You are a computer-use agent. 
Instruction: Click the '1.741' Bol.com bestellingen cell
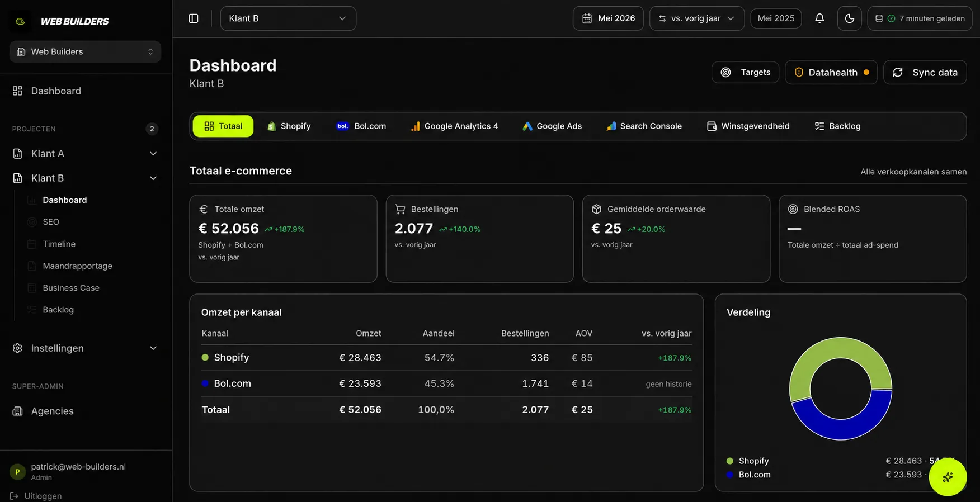click(535, 383)
